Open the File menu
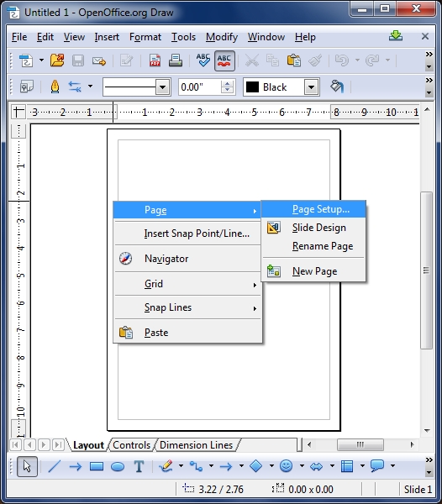The image size is (442, 504). pos(19,37)
